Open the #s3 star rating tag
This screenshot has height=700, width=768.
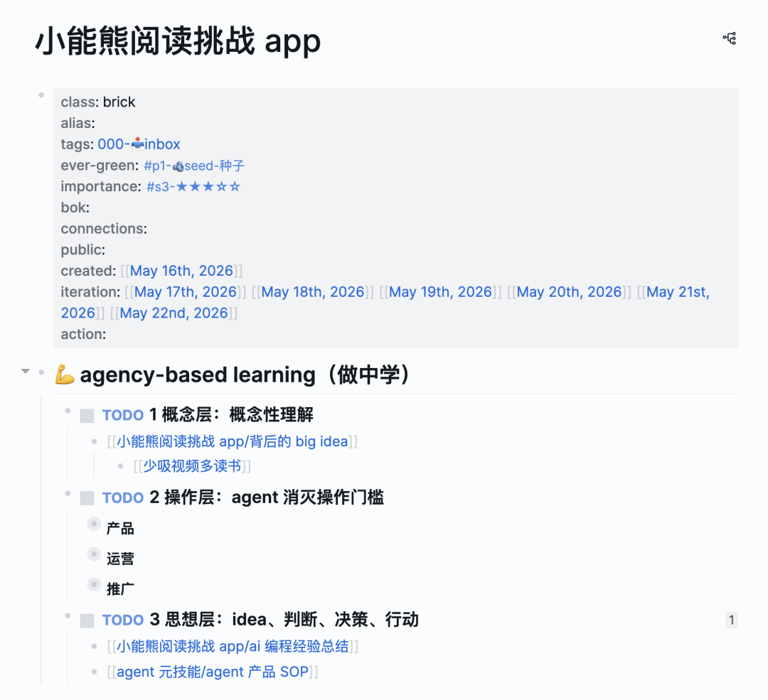click(x=193, y=186)
